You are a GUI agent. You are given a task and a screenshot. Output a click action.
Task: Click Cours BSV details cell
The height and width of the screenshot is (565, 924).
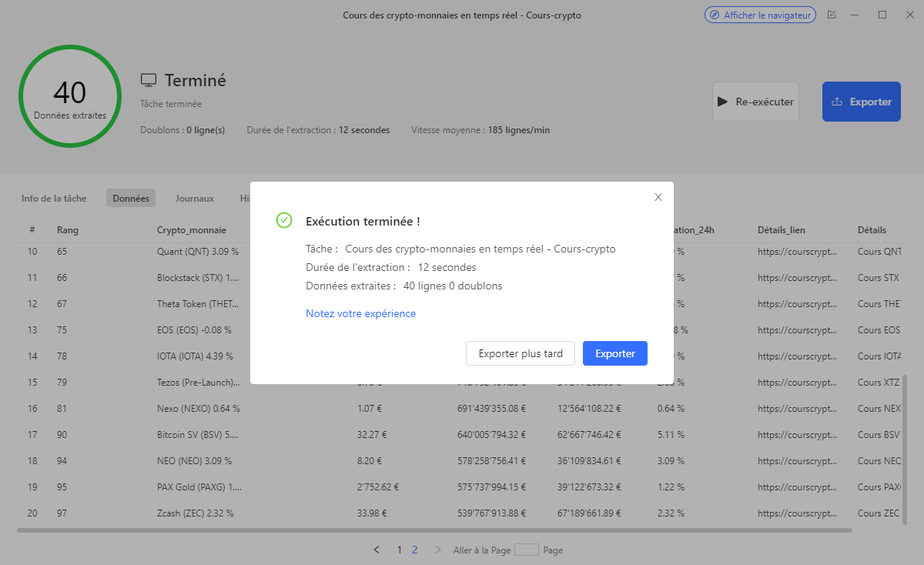point(879,435)
